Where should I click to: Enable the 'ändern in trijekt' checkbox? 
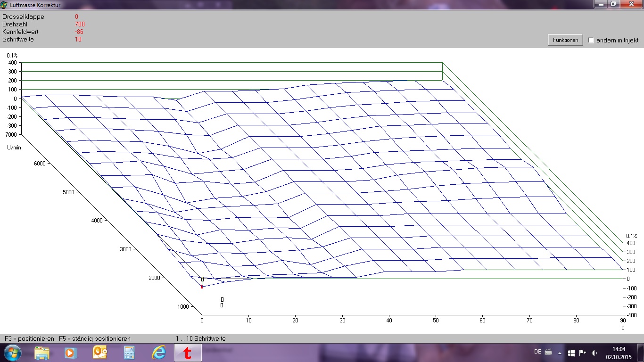(x=591, y=41)
